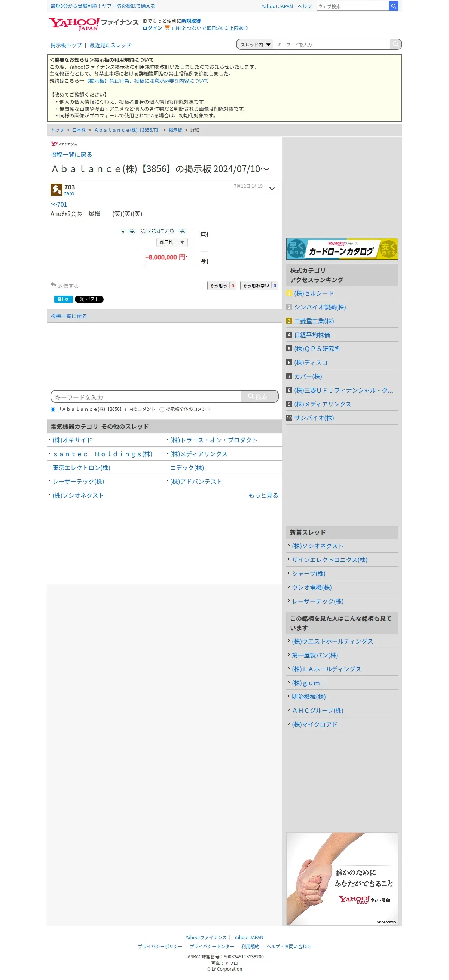Open new thread ウシオ電機(株)

312,587
